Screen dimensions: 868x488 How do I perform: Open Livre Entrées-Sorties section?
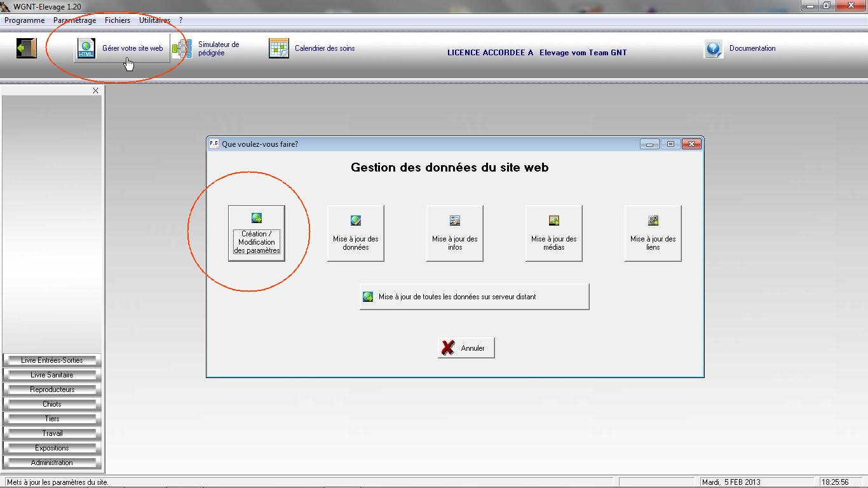coord(52,360)
